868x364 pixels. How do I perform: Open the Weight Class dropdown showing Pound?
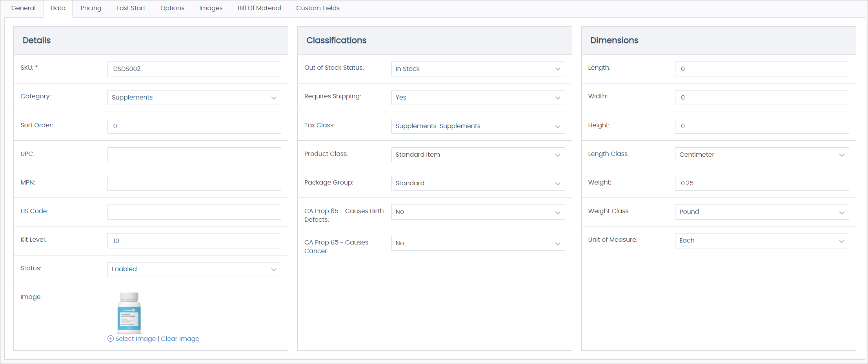pyautogui.click(x=762, y=212)
